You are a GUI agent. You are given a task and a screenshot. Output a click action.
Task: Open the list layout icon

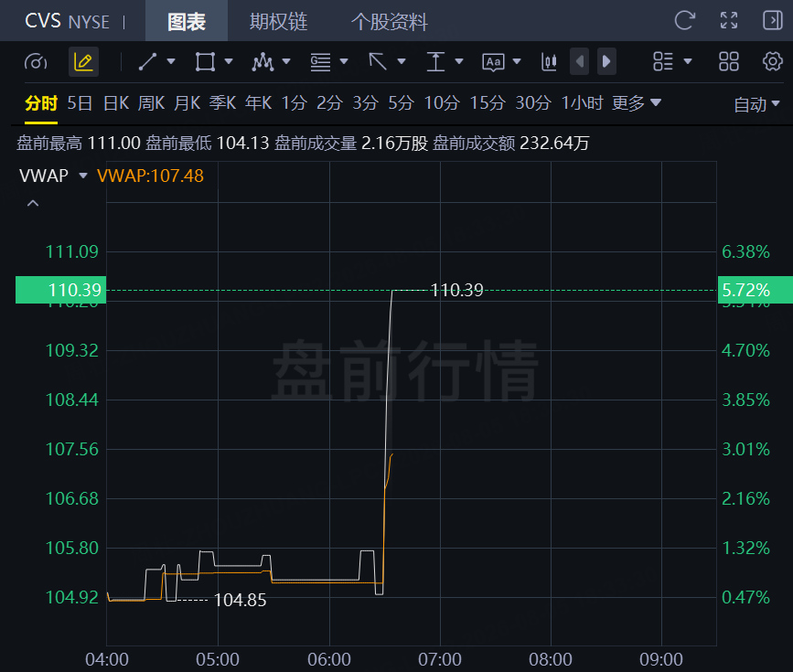[663, 61]
